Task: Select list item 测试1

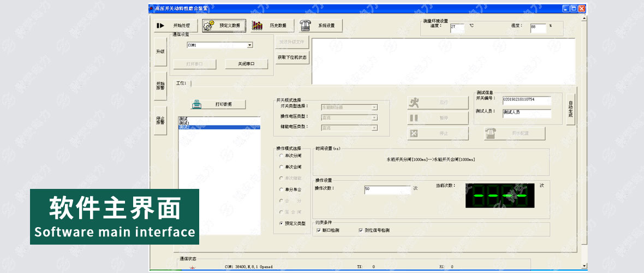Action: 219,123
